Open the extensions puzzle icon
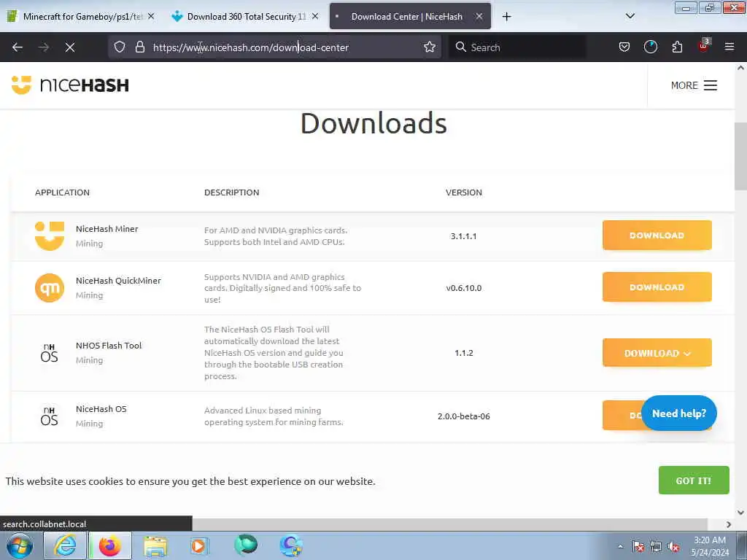Image resolution: width=747 pixels, height=560 pixels. [677, 47]
